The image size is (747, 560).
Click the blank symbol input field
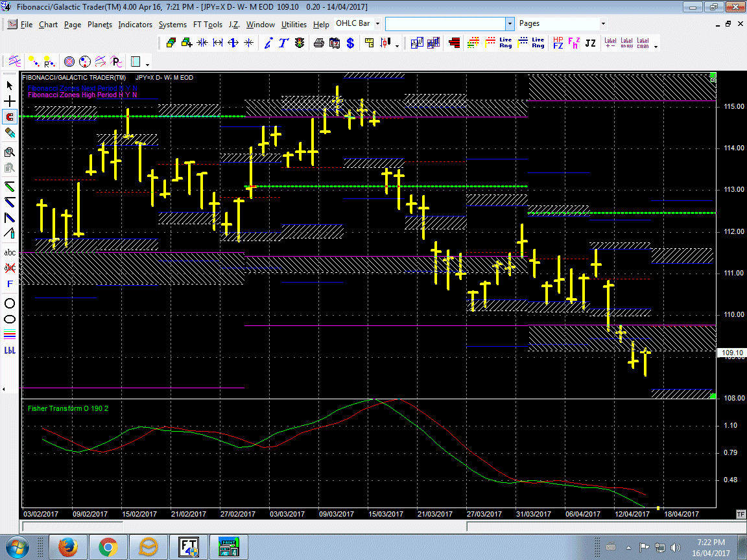[445, 23]
